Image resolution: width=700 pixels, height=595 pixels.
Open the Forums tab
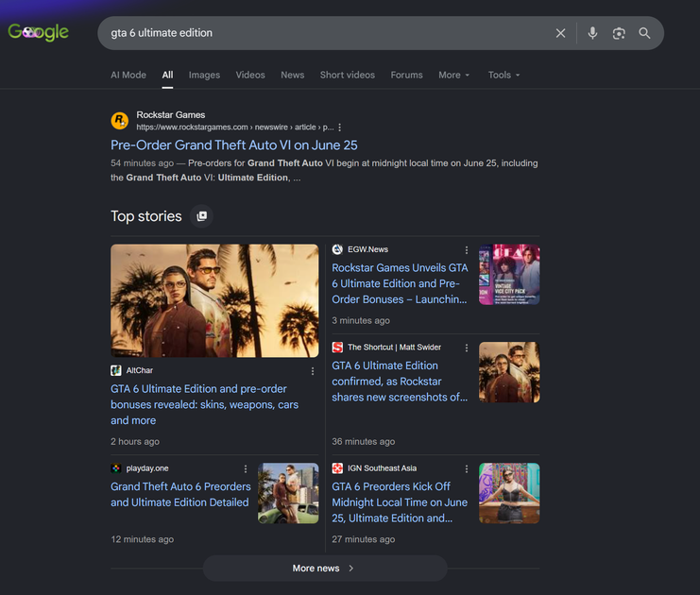(406, 75)
